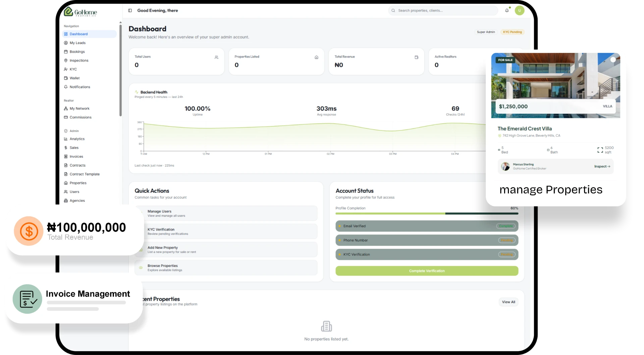The width and height of the screenshot is (644, 355).
Task: Click the Inspections pin icon
Action: click(x=66, y=60)
